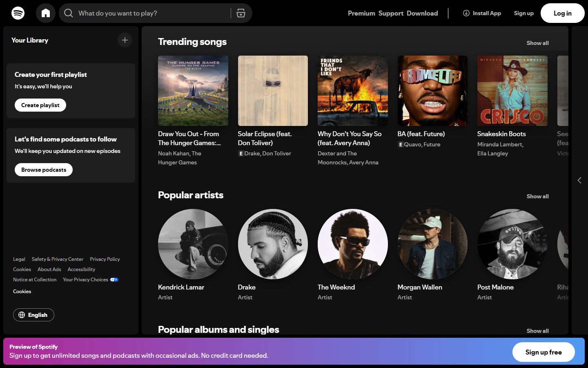
Task: Open the English language selector
Action: click(33, 315)
